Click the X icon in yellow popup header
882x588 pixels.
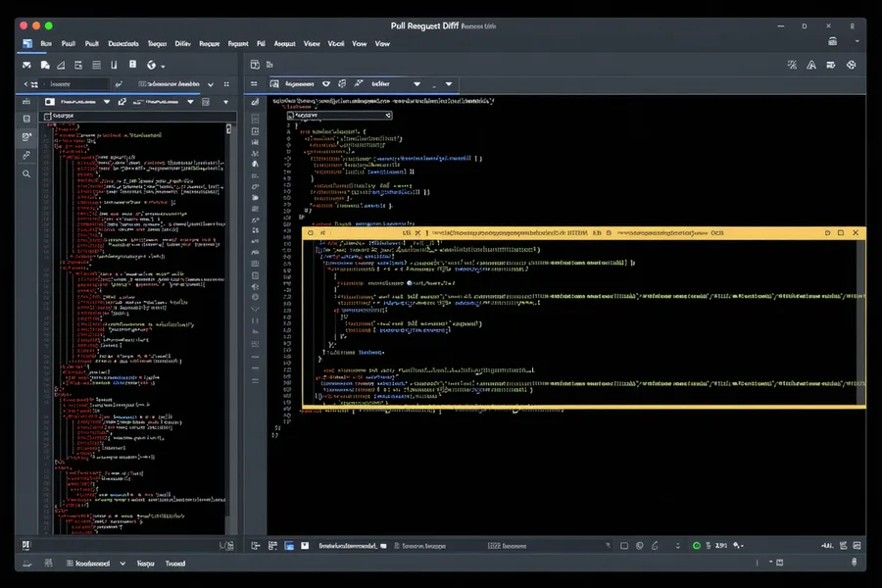tap(417, 233)
